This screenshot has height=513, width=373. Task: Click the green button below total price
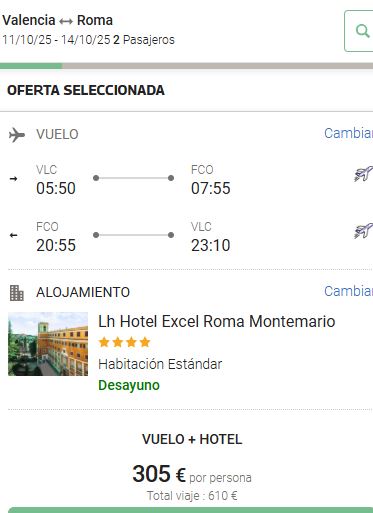pyautogui.click(x=190, y=510)
